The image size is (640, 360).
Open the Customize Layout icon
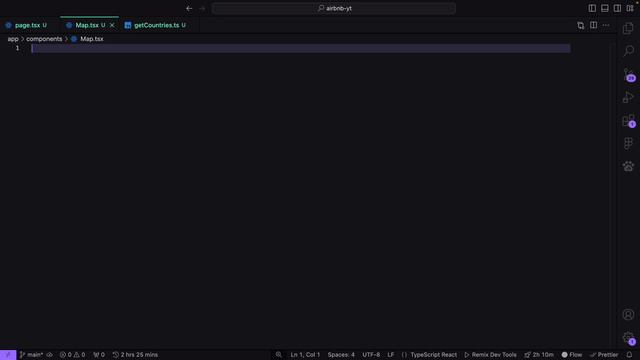[630, 8]
